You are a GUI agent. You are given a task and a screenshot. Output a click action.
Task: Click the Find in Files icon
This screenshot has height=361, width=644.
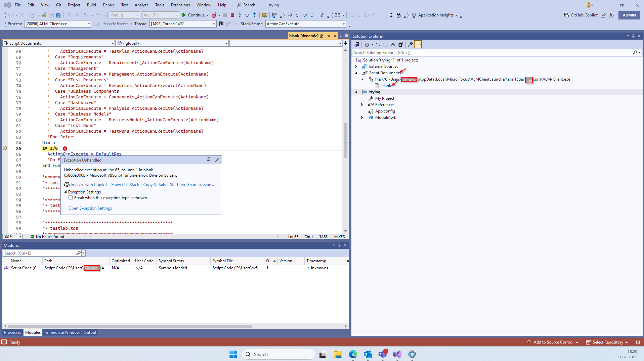[265, 15]
